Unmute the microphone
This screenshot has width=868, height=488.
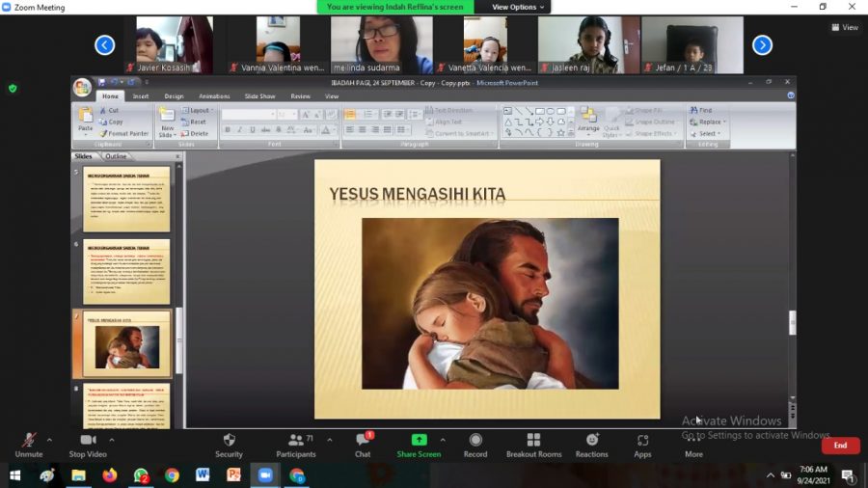point(29,441)
